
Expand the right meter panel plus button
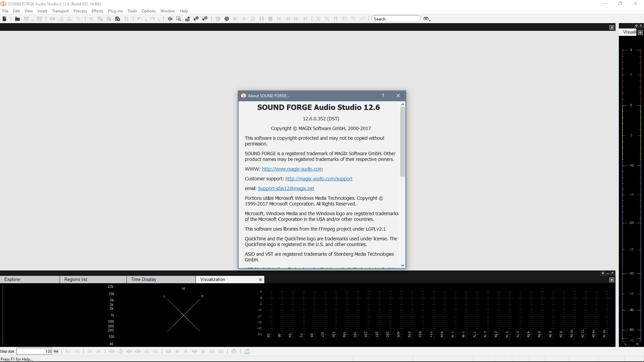tap(640, 33)
